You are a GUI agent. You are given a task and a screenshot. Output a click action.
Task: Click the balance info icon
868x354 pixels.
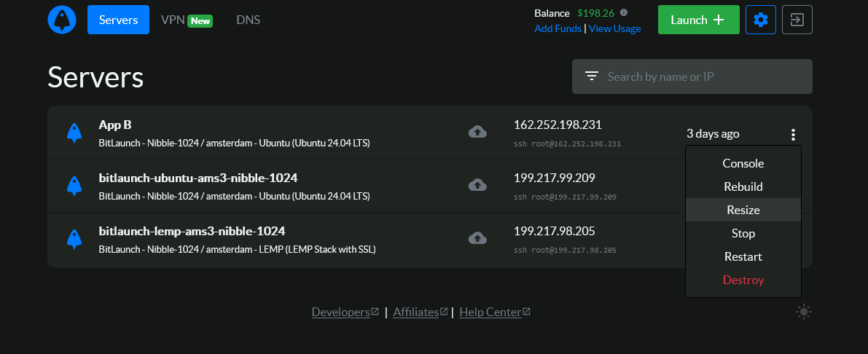coord(624,12)
